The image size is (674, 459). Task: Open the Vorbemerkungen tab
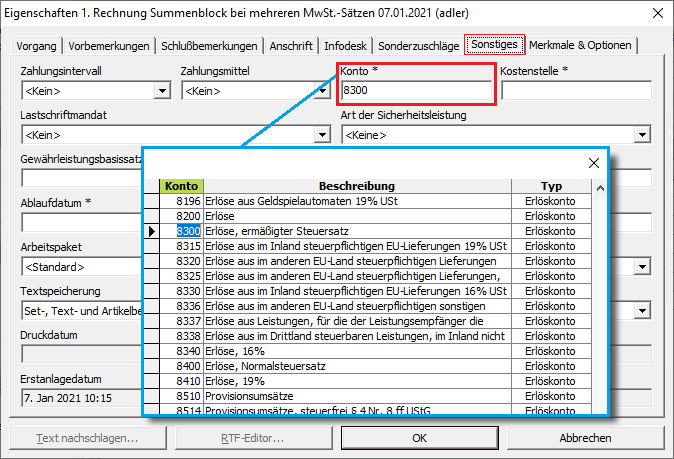point(110,46)
